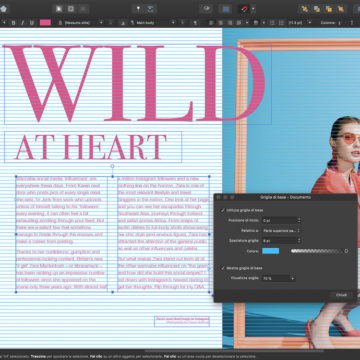Image resolution: width=360 pixels, height=360 pixels.
Task: Click the Chiudi button
Action: (341, 295)
